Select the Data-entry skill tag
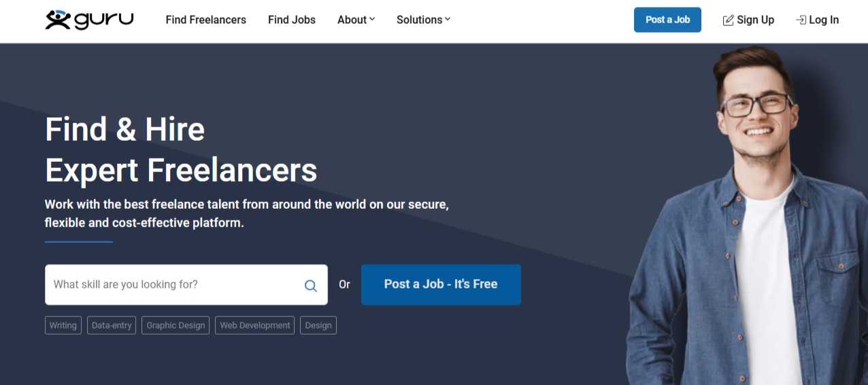Viewport: 868px width, 385px height. coord(112,325)
